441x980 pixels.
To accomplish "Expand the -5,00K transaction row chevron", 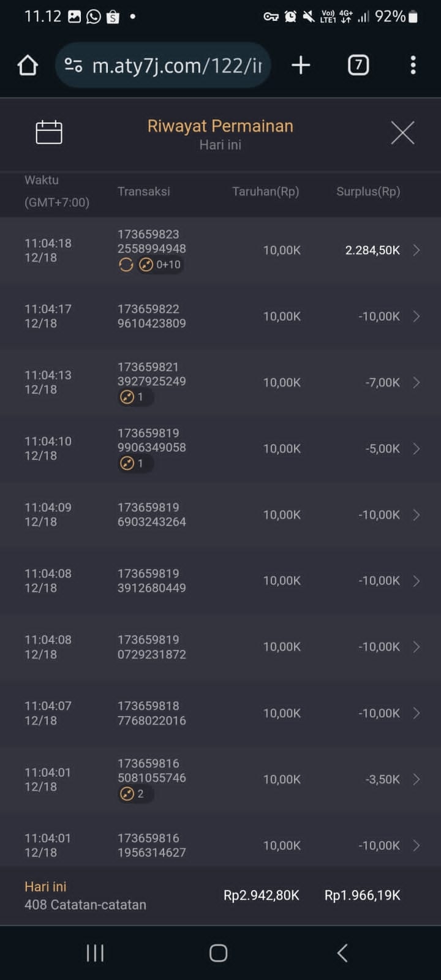I will [417, 448].
